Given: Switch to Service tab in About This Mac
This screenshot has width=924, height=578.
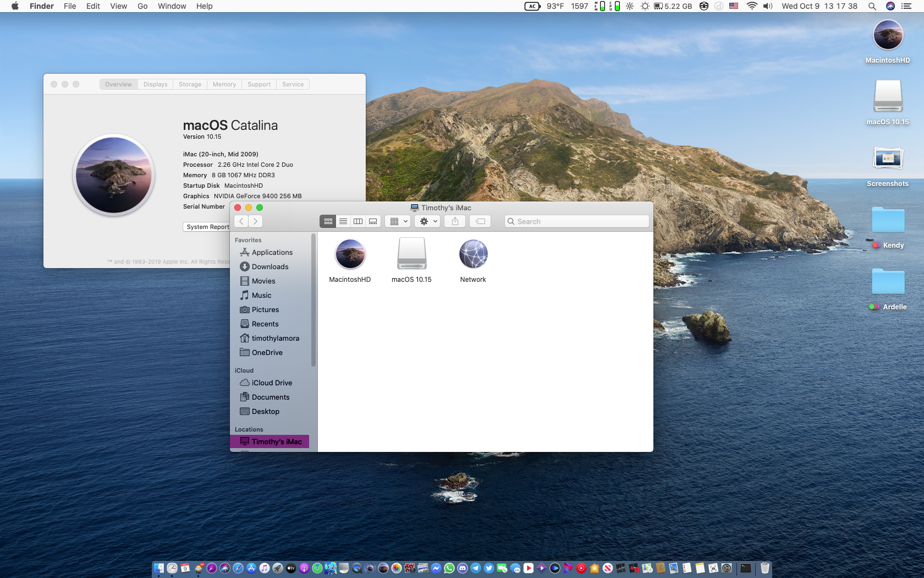Looking at the screenshot, I should 293,84.
